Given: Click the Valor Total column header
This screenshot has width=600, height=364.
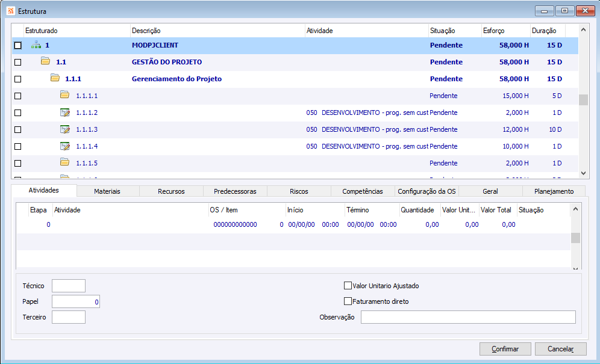Looking at the screenshot, I should (498, 210).
